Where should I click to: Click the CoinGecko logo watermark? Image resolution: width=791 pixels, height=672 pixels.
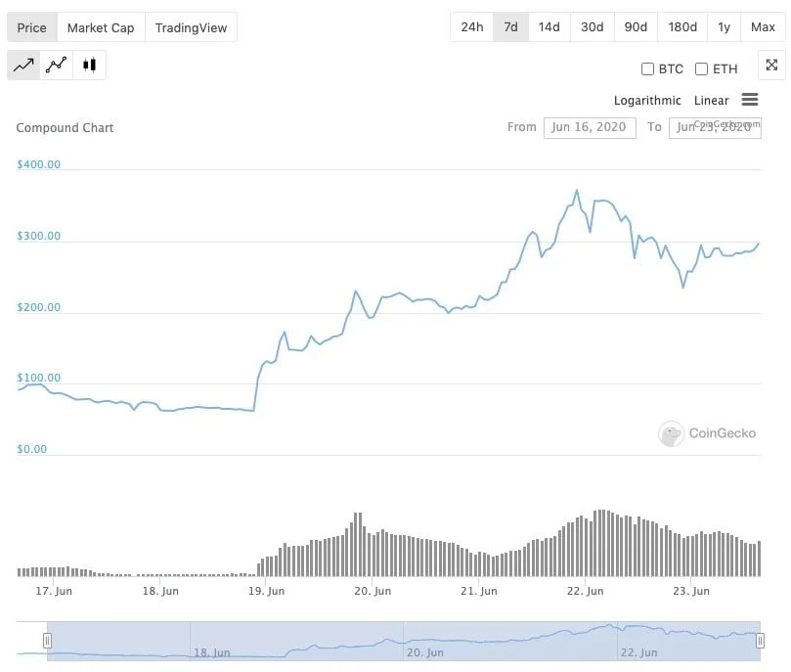[x=708, y=433]
